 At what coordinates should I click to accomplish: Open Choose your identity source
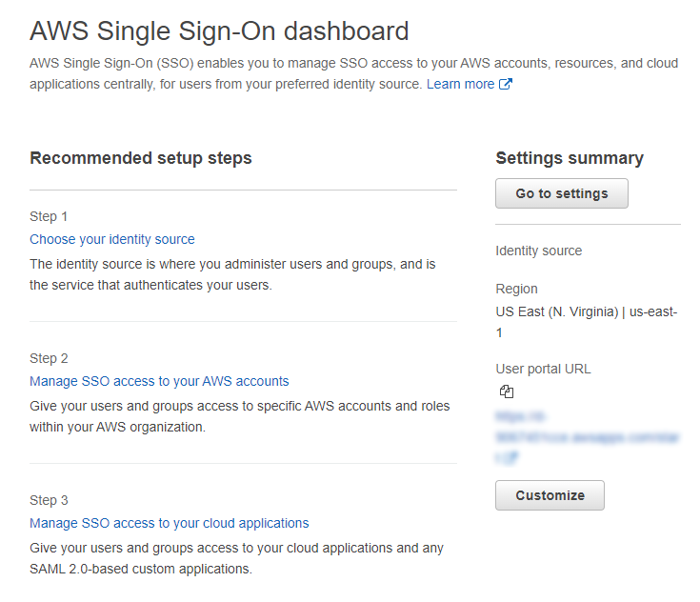[x=112, y=239]
